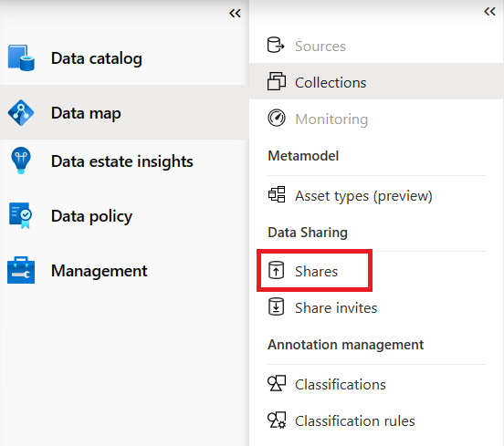Go to Classification rules text

pyautogui.click(x=355, y=421)
